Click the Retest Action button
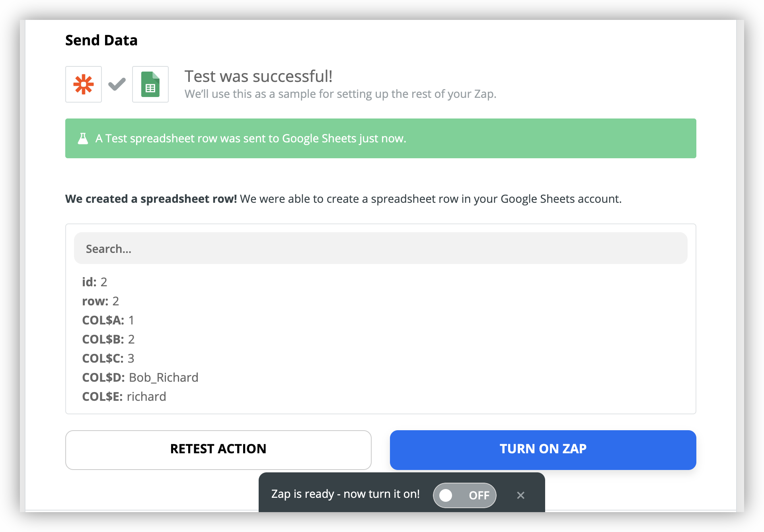 click(x=218, y=450)
